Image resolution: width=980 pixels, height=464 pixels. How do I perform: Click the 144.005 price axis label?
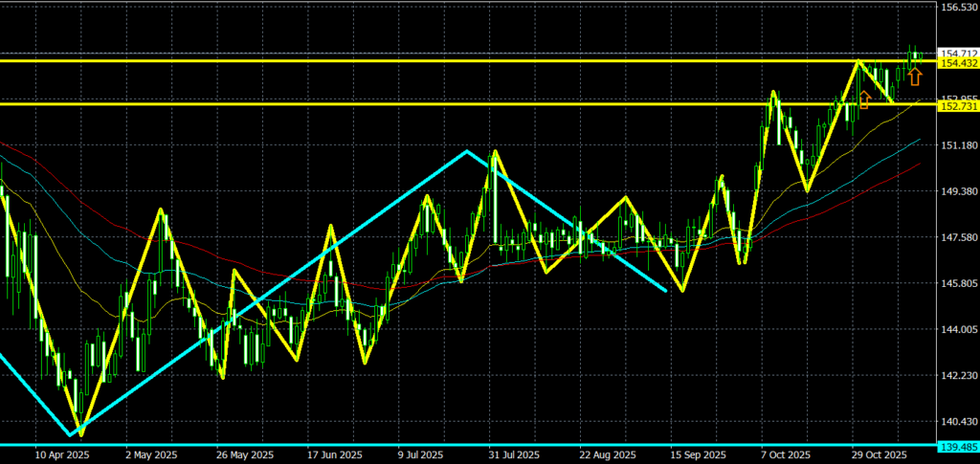[x=957, y=329]
